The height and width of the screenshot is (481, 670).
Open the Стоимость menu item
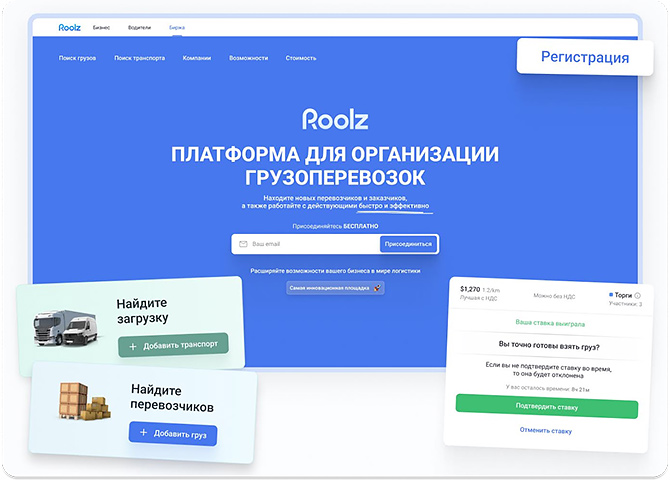[301, 58]
